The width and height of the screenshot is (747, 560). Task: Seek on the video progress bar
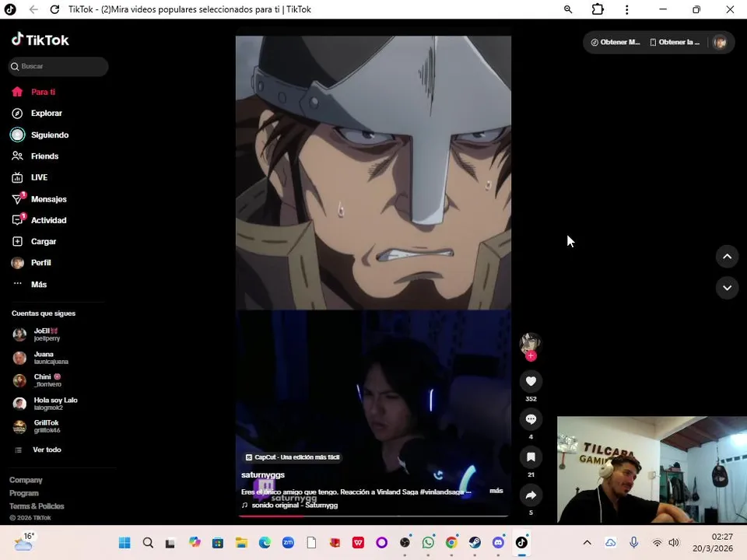point(373,516)
